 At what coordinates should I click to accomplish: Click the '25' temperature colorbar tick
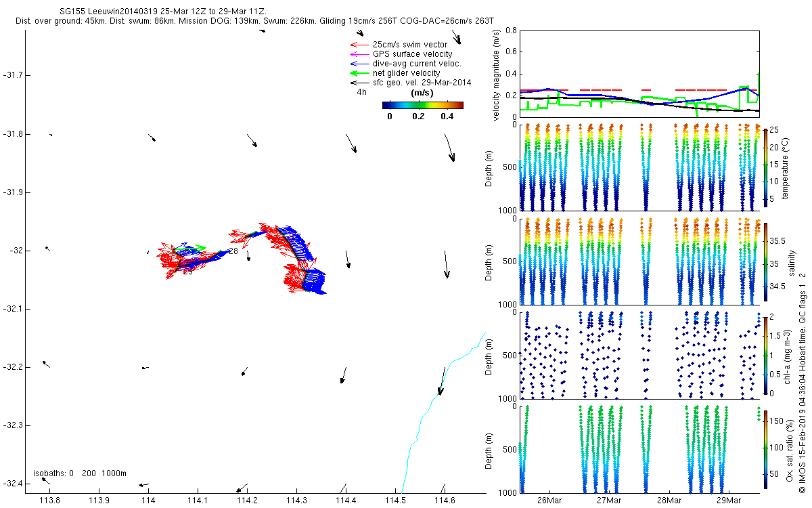pyautogui.click(x=775, y=129)
